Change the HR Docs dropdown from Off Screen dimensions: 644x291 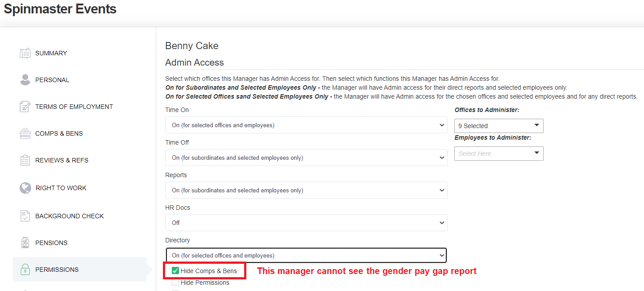point(306,223)
